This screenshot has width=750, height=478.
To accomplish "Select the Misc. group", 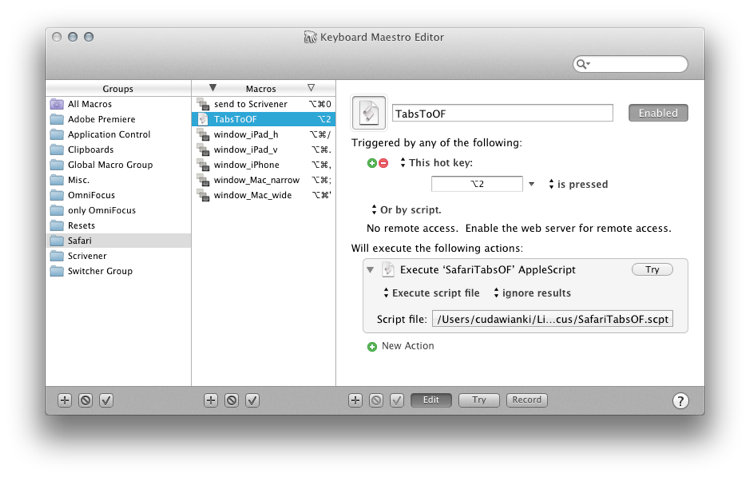I will 119,180.
